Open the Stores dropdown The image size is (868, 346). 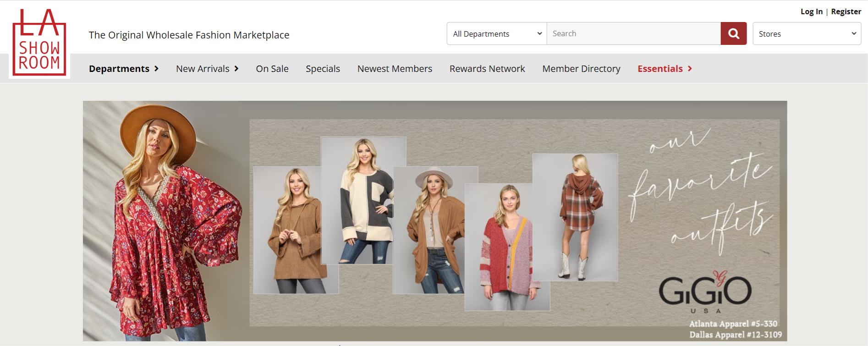807,34
